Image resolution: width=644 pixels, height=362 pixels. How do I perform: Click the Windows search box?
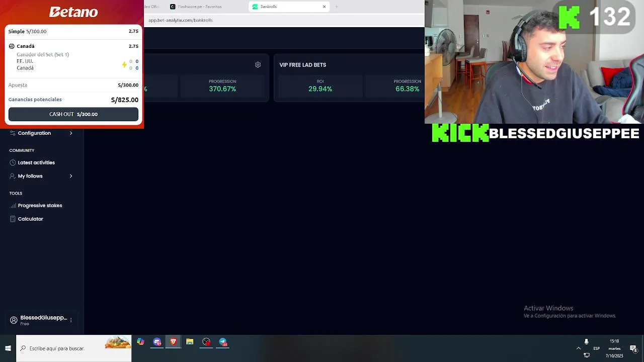tap(74, 348)
